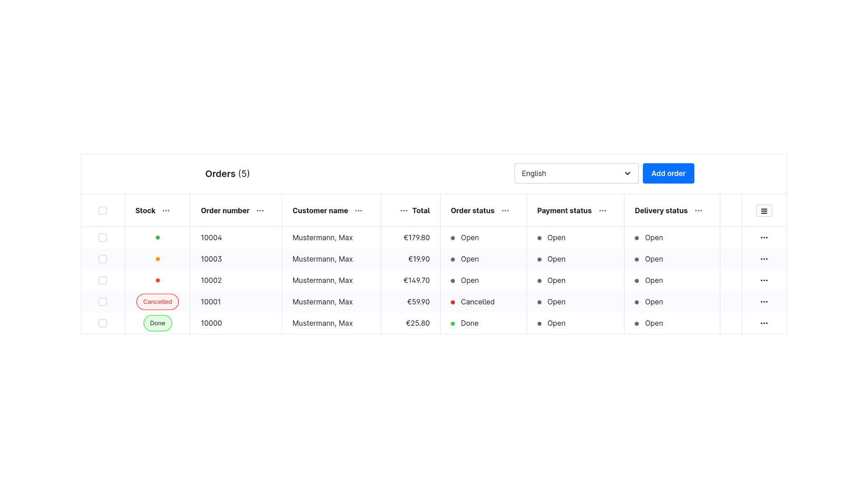The width and height of the screenshot is (868, 488).
Task: Open Order status column options ellipsis
Action: point(505,211)
